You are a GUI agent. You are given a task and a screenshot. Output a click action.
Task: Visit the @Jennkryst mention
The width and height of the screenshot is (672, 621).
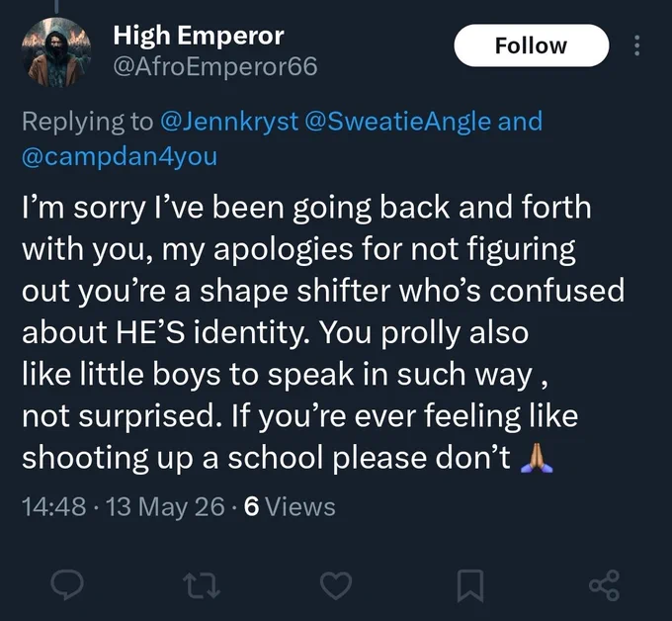click(229, 122)
